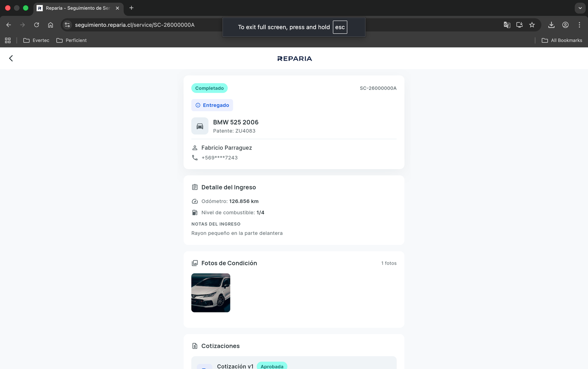Click the fuel level icon beside Nivel de combustible

pyautogui.click(x=194, y=212)
